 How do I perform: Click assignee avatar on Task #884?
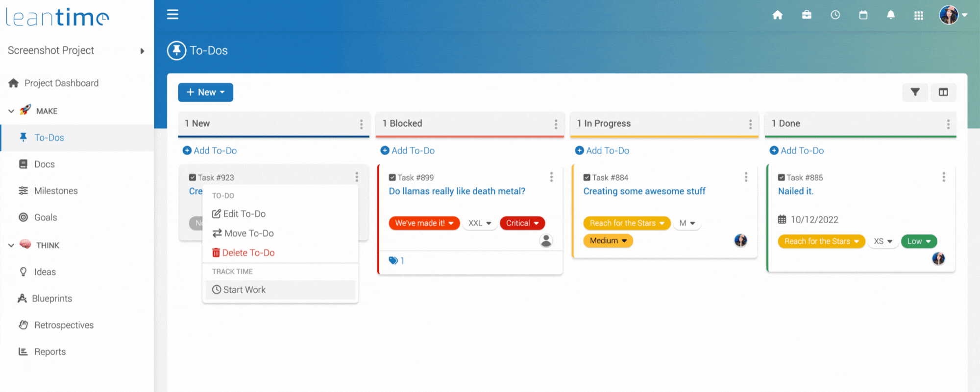(740, 240)
